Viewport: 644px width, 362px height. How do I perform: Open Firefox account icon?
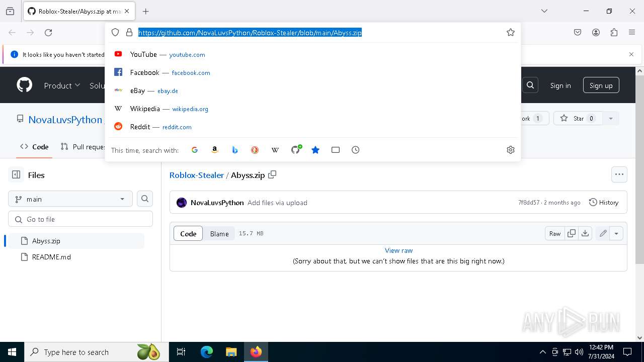596,33
